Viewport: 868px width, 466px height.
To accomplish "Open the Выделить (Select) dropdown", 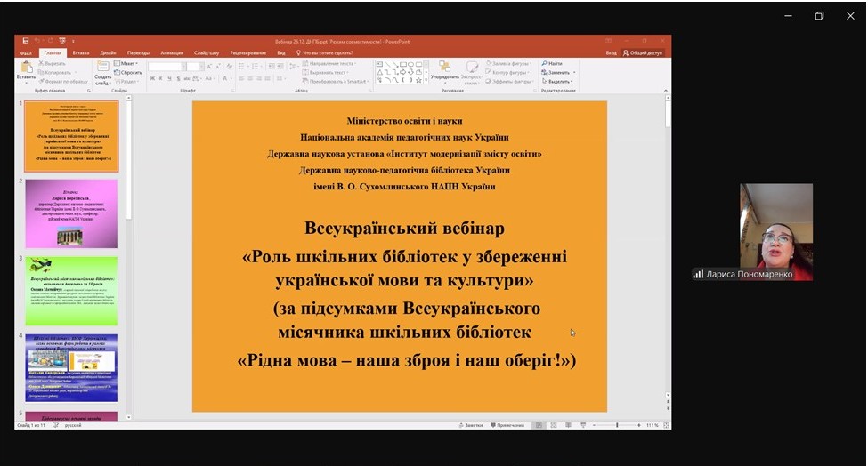I will click(x=558, y=81).
